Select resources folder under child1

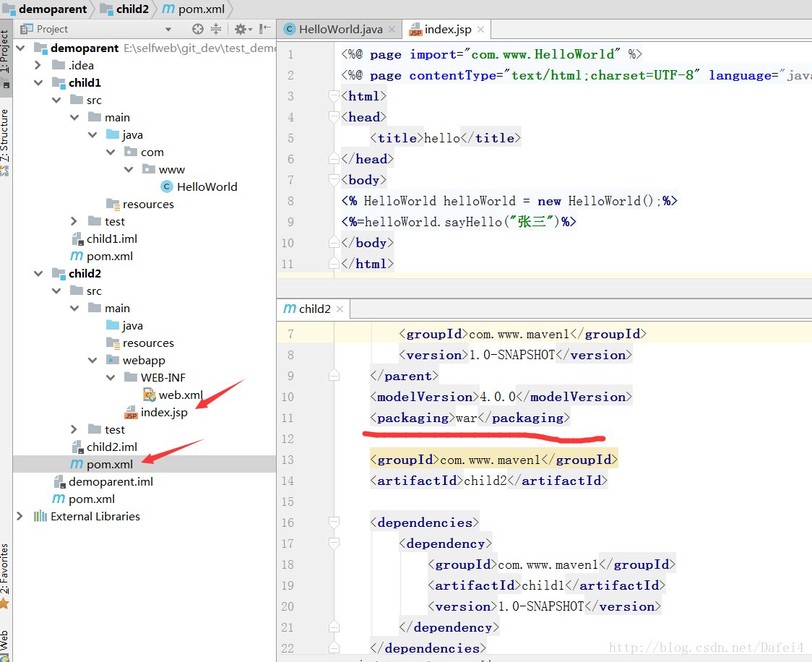pos(148,205)
